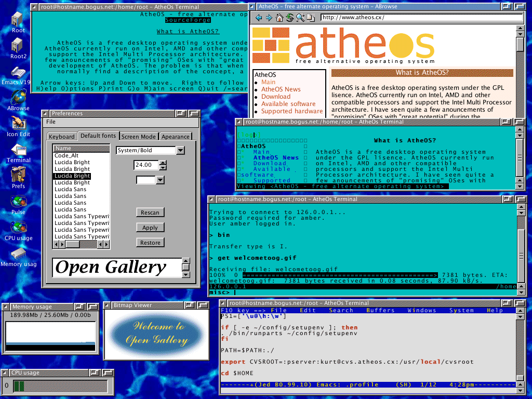Open the orange AtheOS News link in ABrowse
The image size is (532, 399).
[x=281, y=89]
